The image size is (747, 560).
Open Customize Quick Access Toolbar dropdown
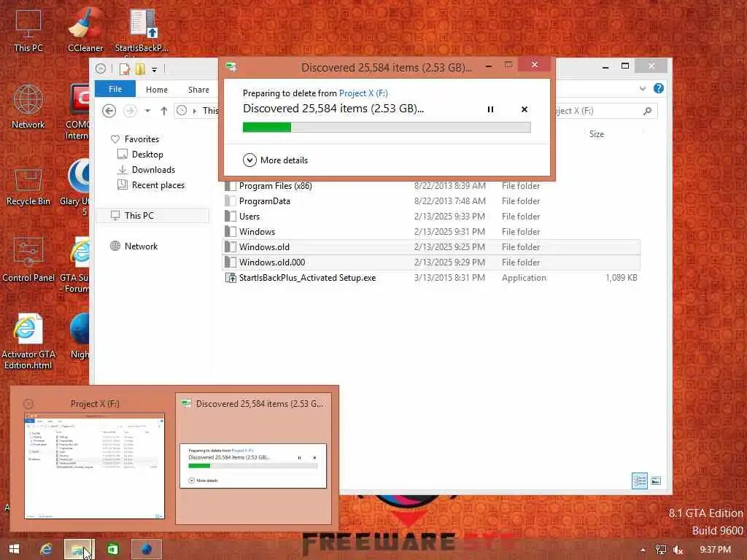155,70
